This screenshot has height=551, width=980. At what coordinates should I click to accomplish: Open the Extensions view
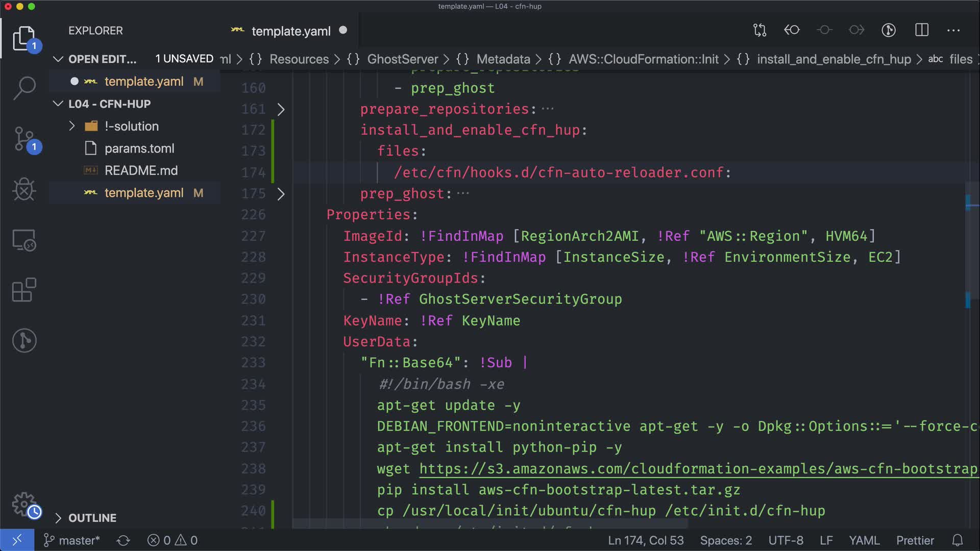click(x=24, y=290)
